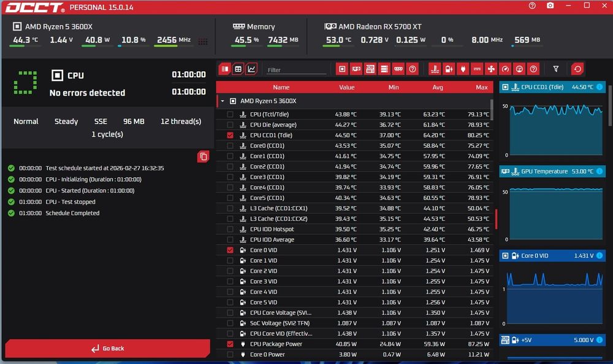
Task: Click the Go Back button
Action: tap(107, 348)
